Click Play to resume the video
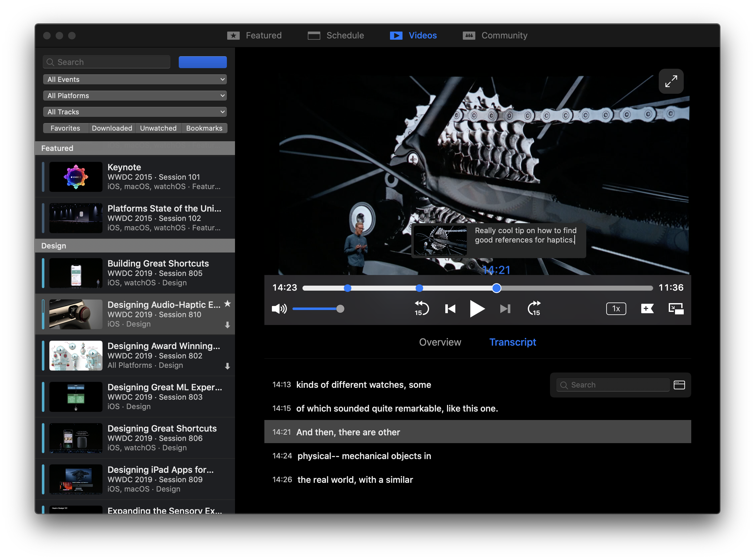The image size is (755, 560). click(x=477, y=308)
